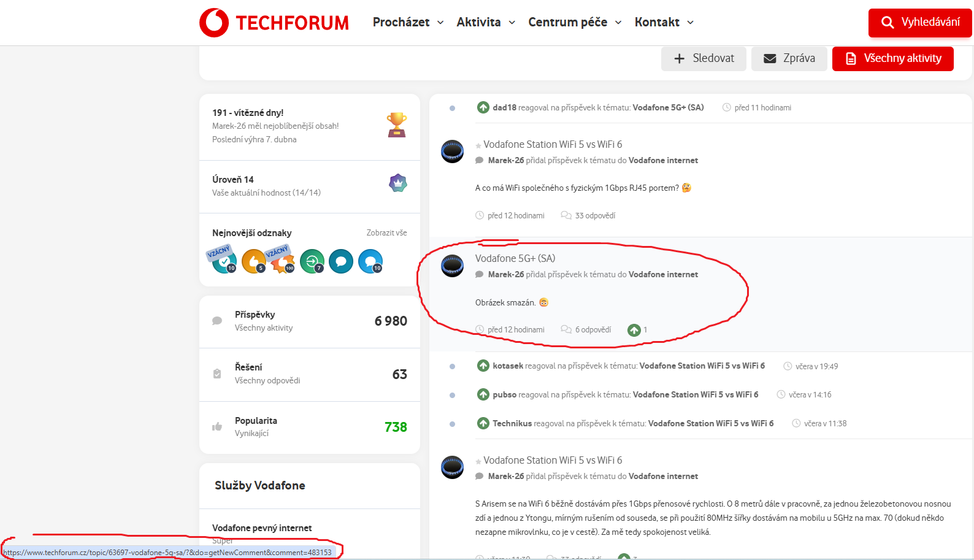Open the green arrow badge with 7
This screenshot has width=974, height=560.
(312, 261)
